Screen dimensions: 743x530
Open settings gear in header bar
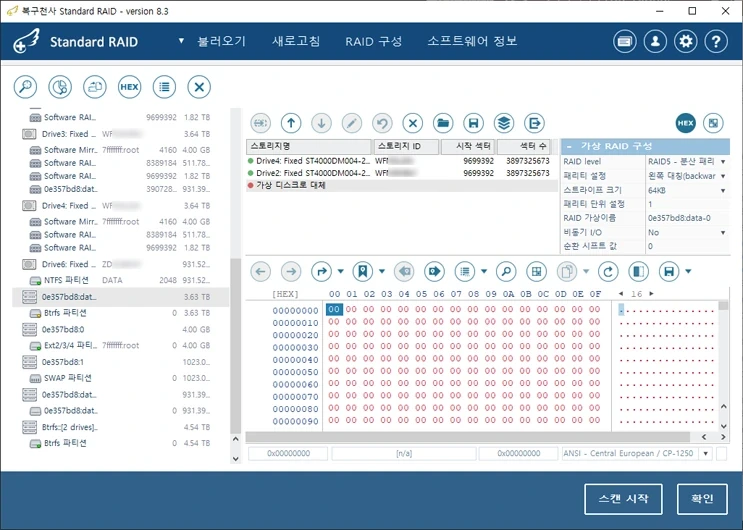686,42
